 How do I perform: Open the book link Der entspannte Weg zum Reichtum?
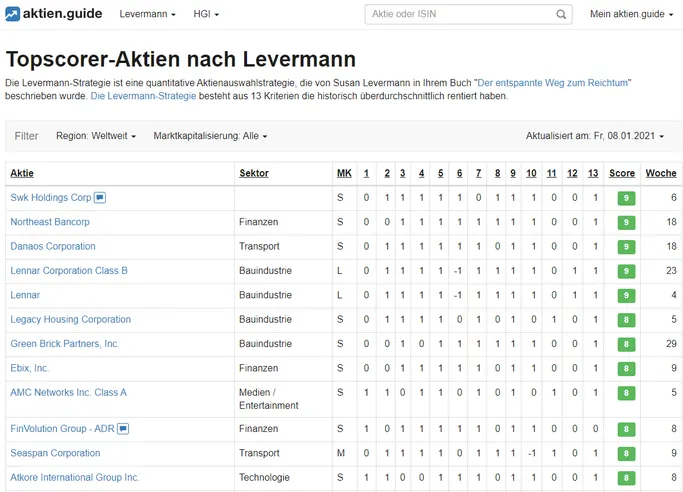(x=553, y=83)
